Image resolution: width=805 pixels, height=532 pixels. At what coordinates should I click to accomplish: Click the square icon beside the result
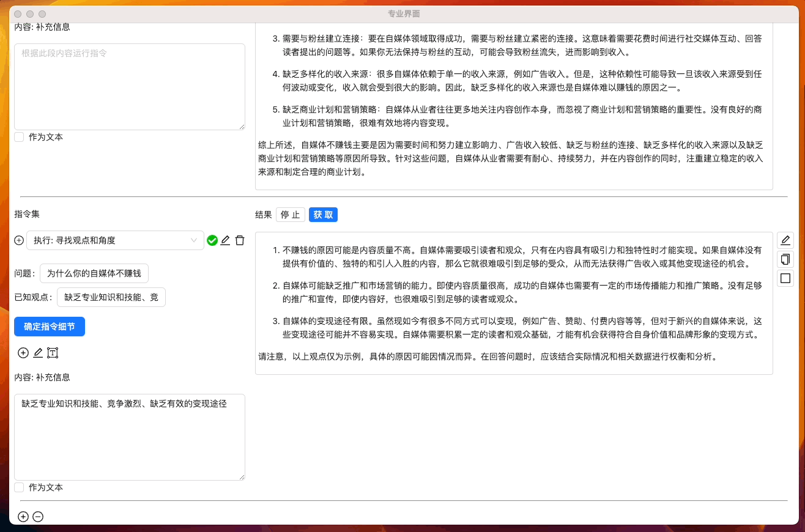(785, 278)
